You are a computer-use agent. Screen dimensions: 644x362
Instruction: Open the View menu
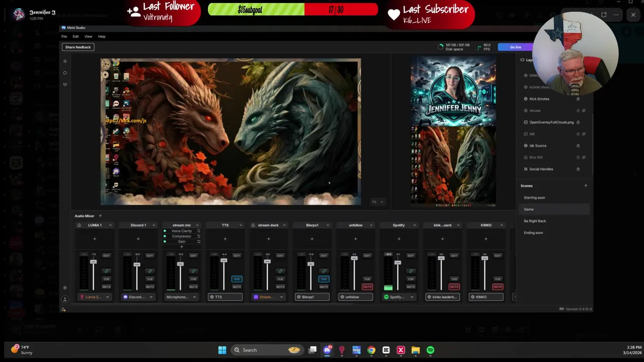[88, 36]
